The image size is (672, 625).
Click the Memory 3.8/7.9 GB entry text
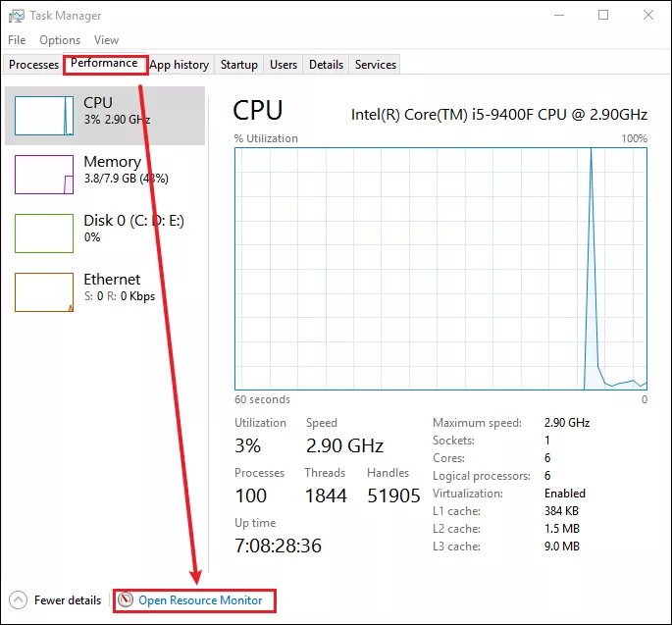coord(126,179)
